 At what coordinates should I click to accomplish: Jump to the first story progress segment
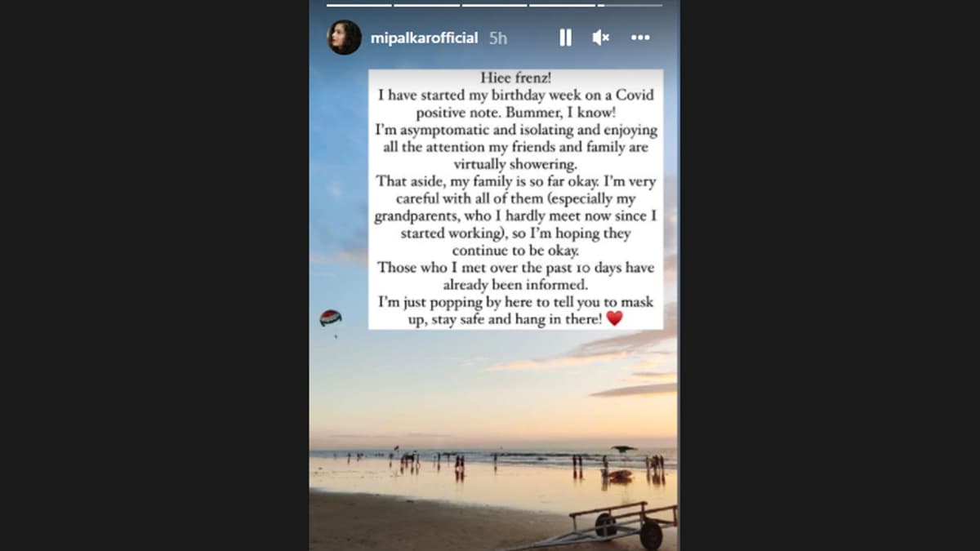click(359, 5)
